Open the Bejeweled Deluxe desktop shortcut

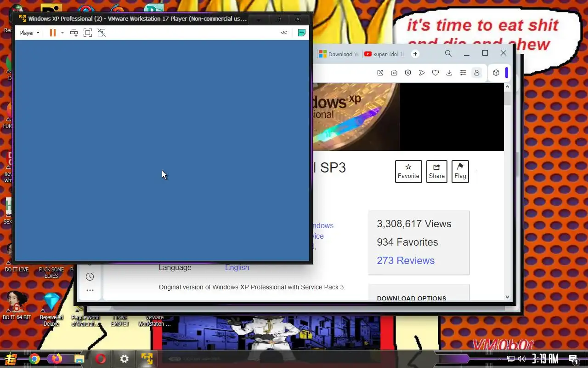click(x=51, y=309)
